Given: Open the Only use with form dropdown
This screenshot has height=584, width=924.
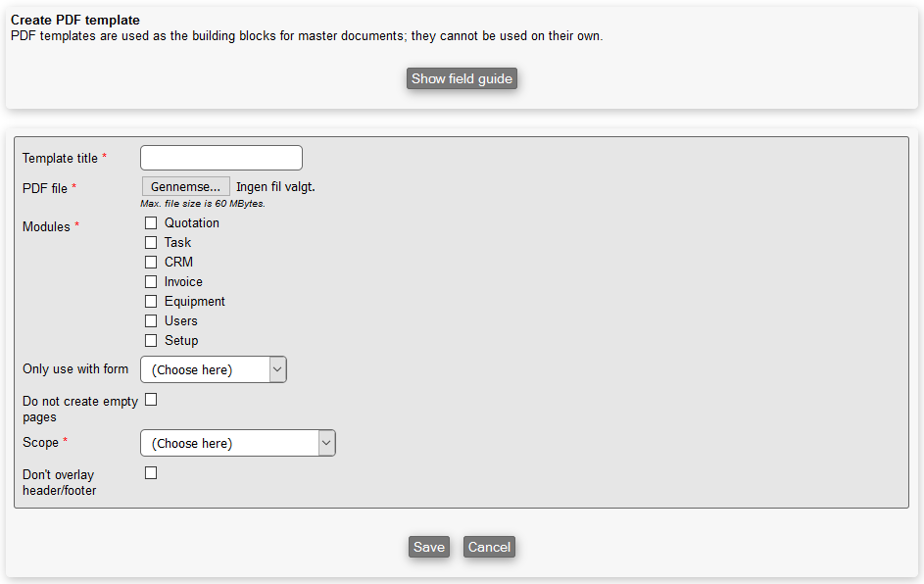Looking at the screenshot, I should point(214,369).
